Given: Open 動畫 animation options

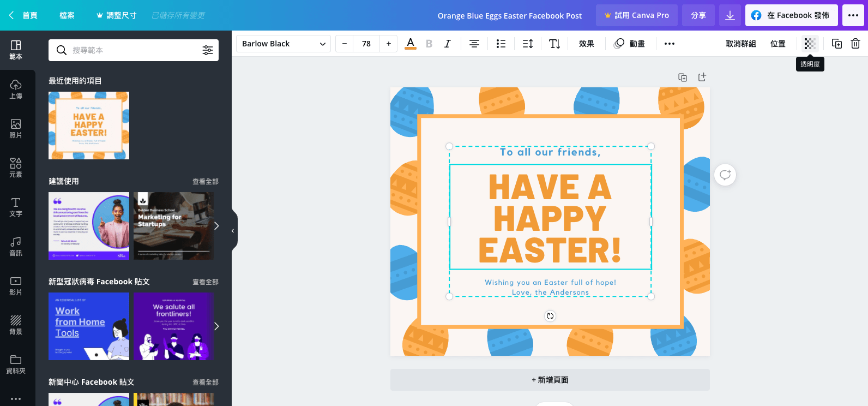Looking at the screenshot, I should [x=630, y=44].
